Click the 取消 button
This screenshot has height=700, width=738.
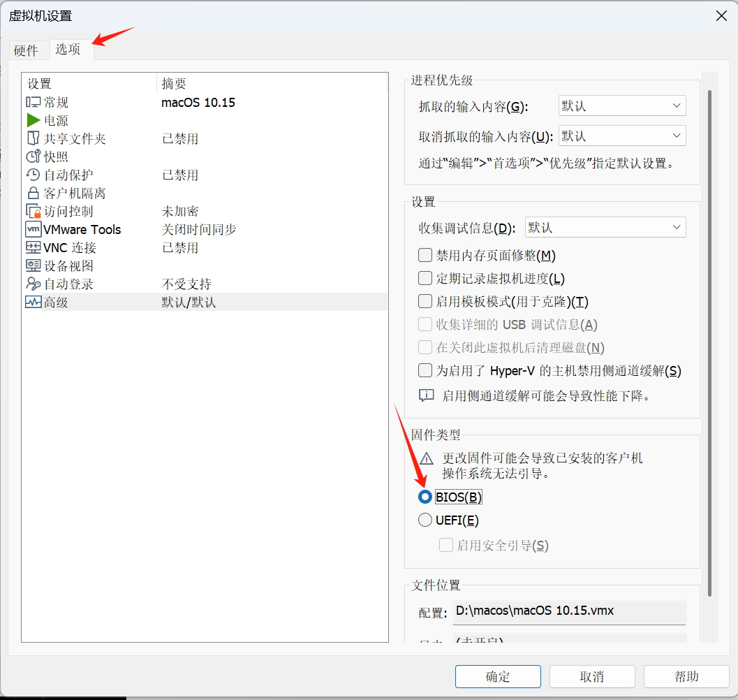[x=591, y=676]
